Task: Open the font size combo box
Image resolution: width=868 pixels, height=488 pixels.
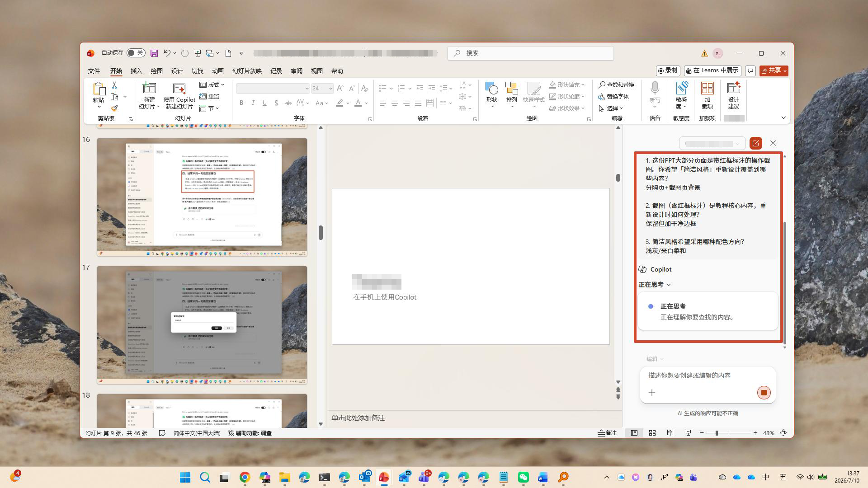Action: coord(322,89)
